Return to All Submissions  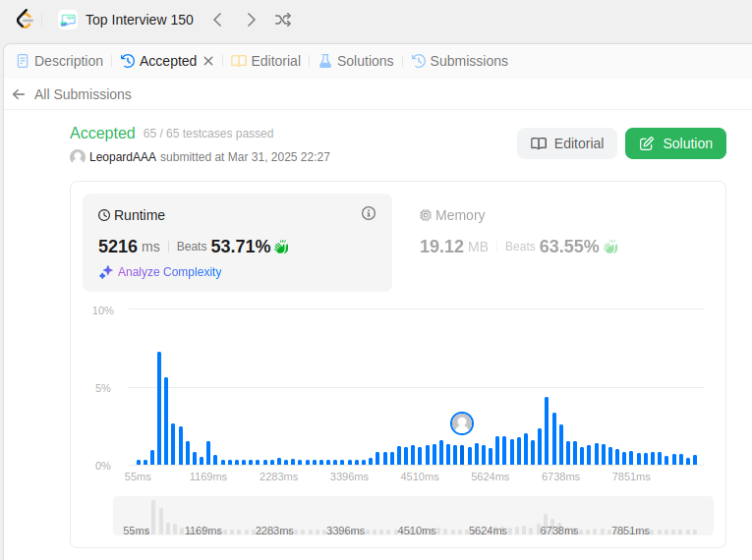tap(83, 94)
